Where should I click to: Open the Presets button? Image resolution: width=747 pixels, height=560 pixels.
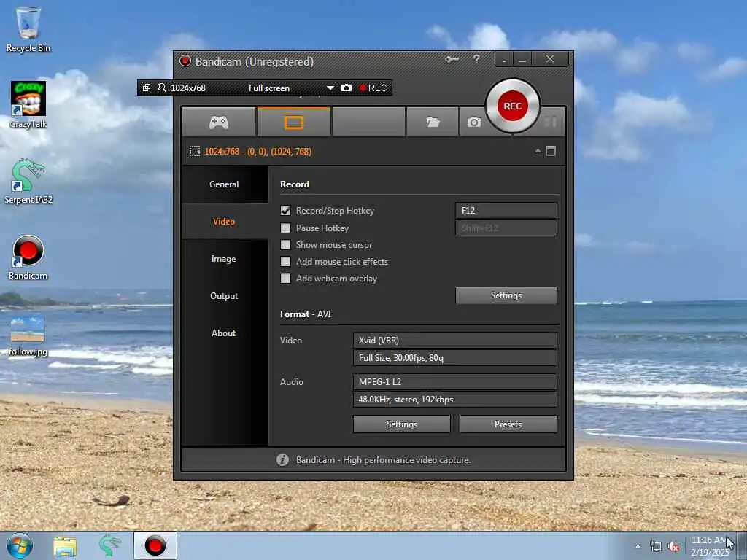(508, 424)
